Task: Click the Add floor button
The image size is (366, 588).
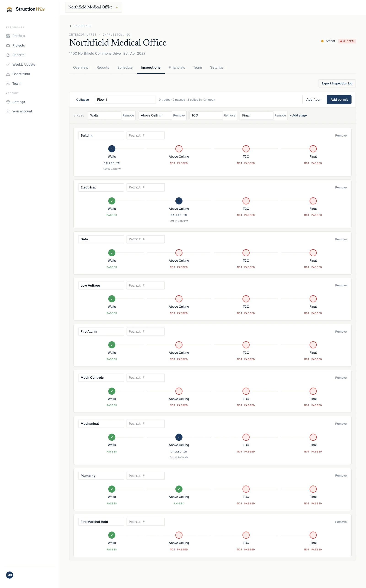Action: click(313, 100)
